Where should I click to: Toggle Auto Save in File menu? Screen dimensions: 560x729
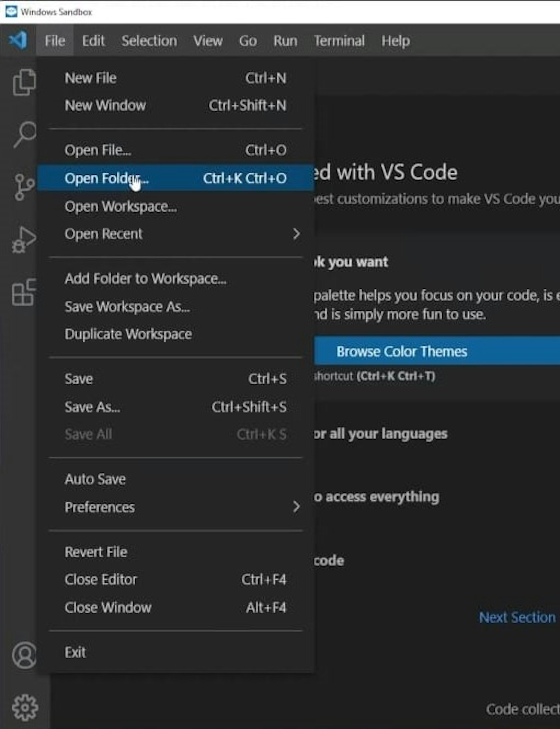click(x=95, y=479)
